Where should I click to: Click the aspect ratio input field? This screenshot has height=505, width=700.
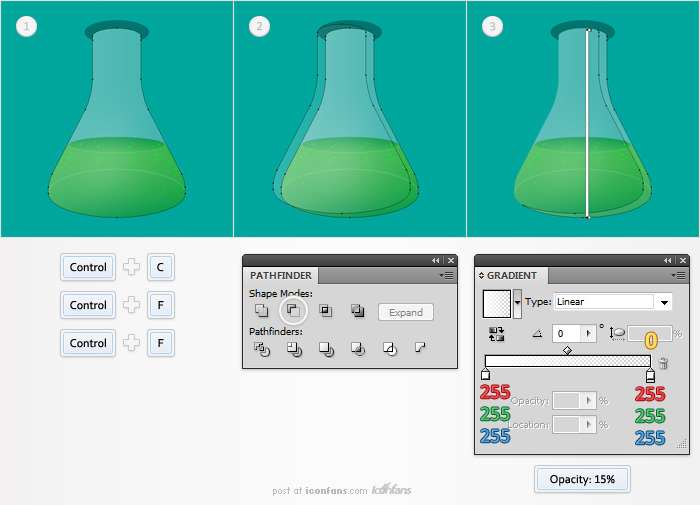[x=650, y=334]
